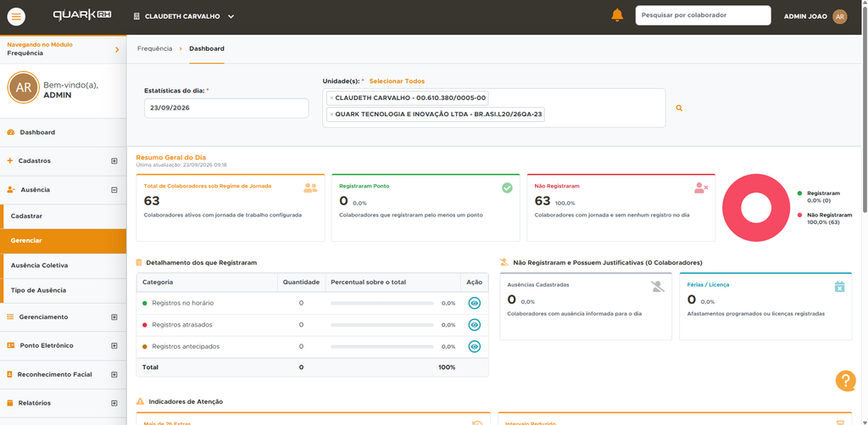
Task: Open notifications bell icon
Action: (x=617, y=15)
